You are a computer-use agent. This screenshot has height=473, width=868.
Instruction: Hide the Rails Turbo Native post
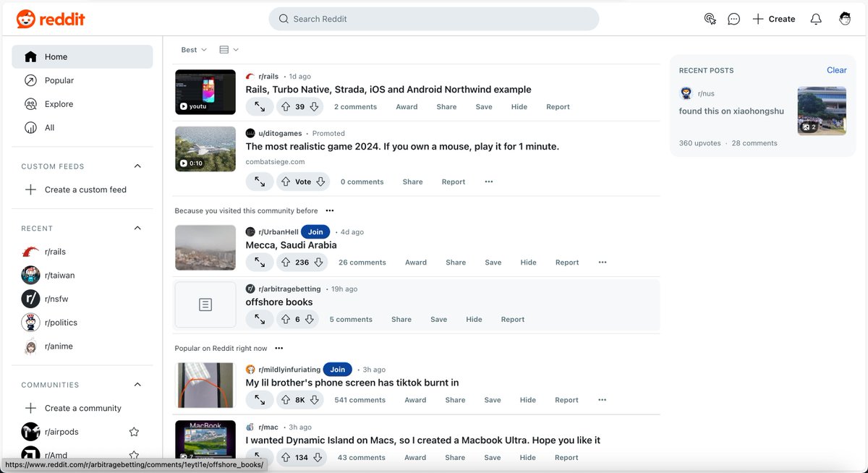[519, 106]
